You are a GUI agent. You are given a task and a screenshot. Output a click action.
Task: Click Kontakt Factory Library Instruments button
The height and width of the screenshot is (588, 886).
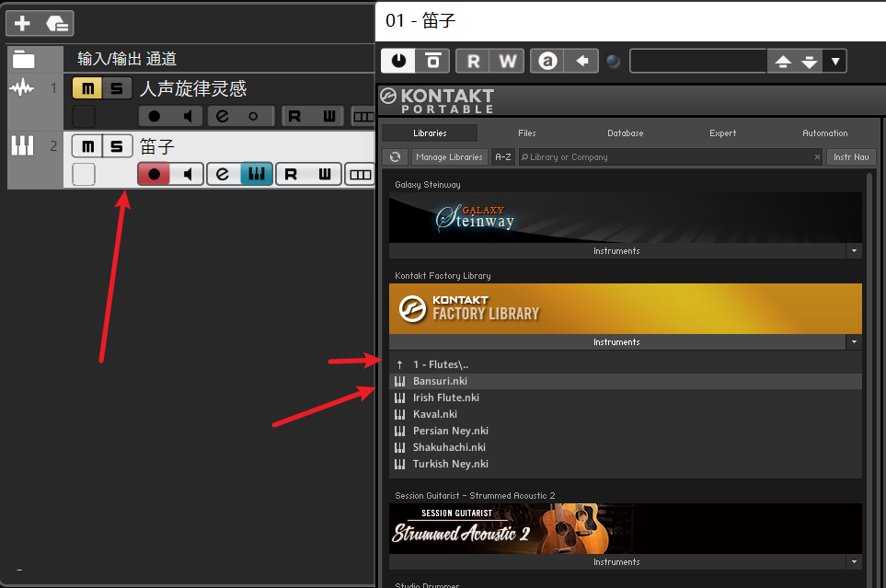click(617, 342)
